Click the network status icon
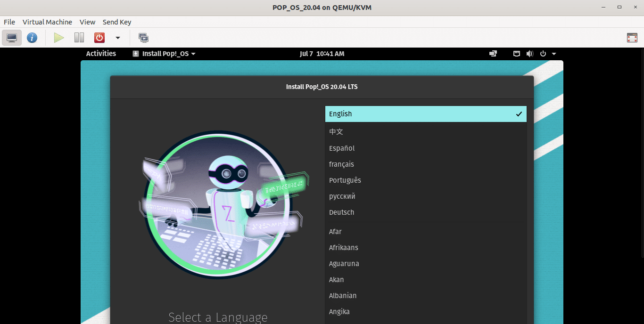Image resolution: width=644 pixels, height=324 pixels. pos(517,54)
